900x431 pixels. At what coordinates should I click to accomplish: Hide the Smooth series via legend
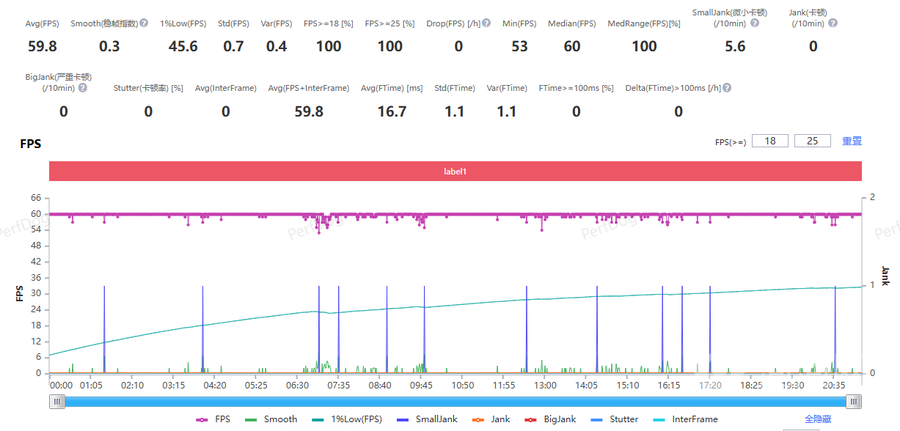pyautogui.click(x=272, y=420)
